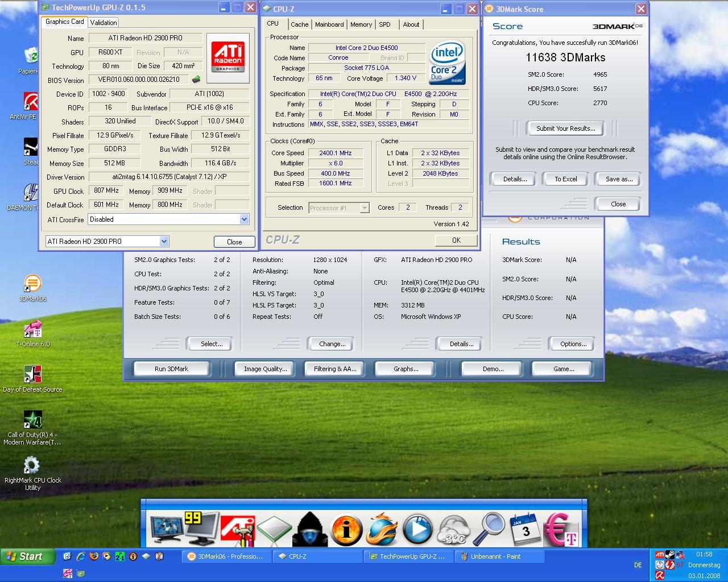Click the 01:58 clock in the tray

[x=704, y=554]
